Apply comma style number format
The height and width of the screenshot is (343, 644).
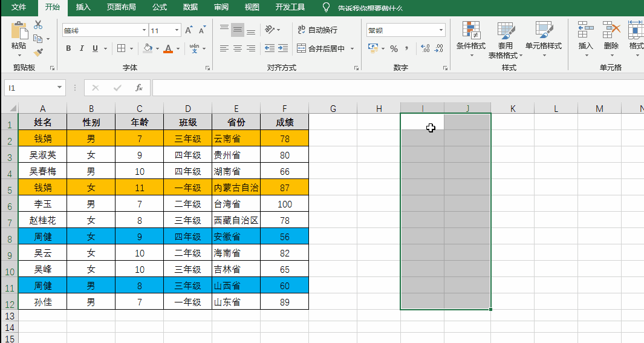[406, 49]
